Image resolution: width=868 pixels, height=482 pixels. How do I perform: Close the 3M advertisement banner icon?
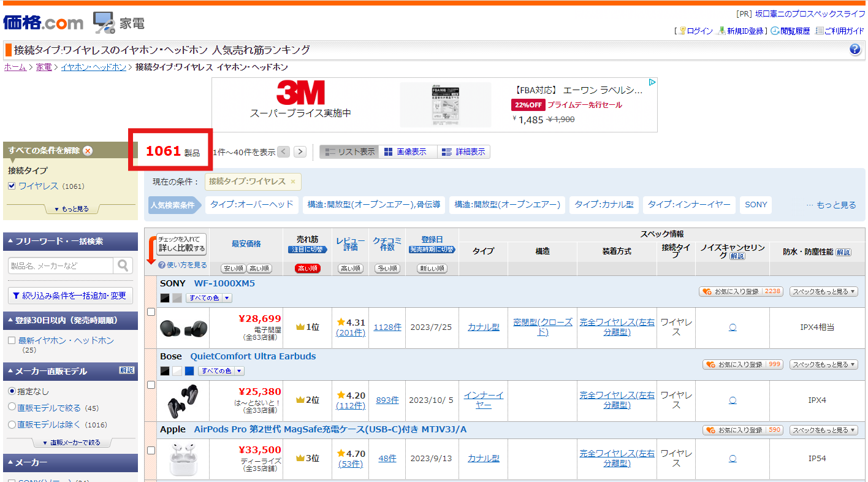(x=653, y=82)
